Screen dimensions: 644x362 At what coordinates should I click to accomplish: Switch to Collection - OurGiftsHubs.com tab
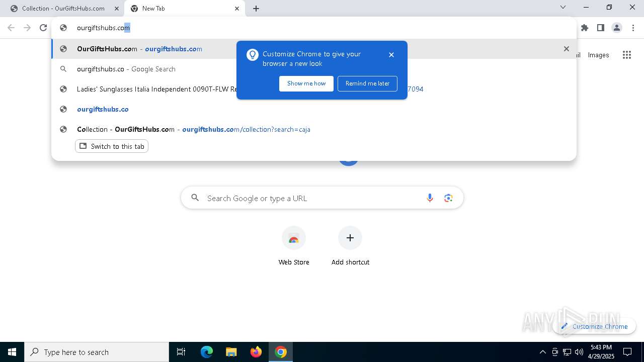pos(62,9)
